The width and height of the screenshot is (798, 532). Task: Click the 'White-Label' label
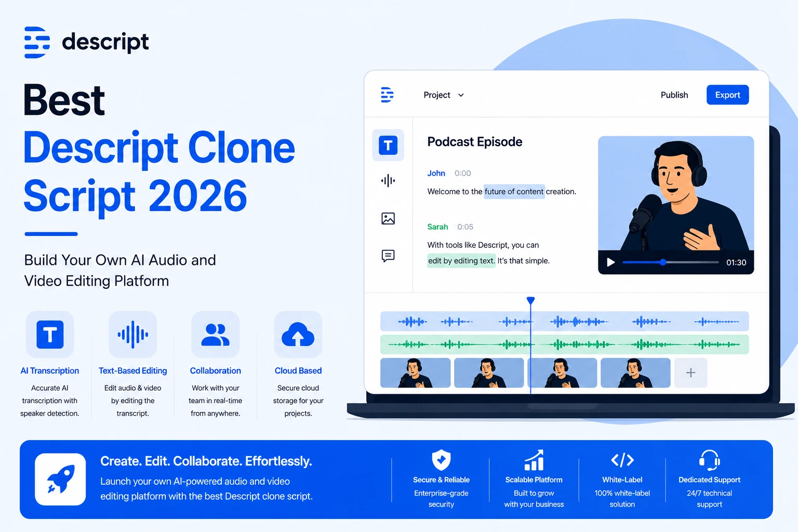622,480
